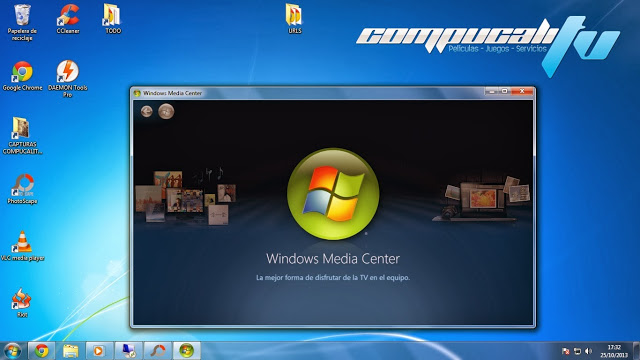Switch to PhotoScape in the taskbar
640x360 pixels.
pyautogui.click(x=157, y=351)
